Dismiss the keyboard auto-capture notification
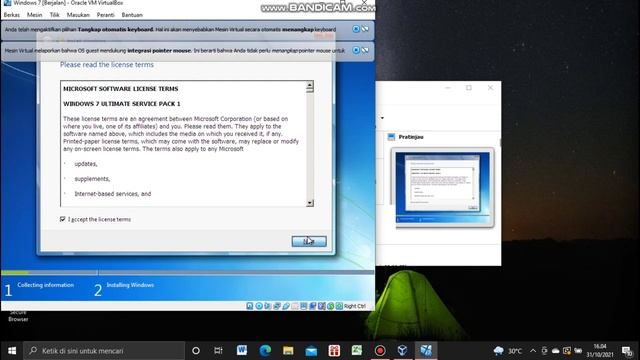 coord(356,29)
